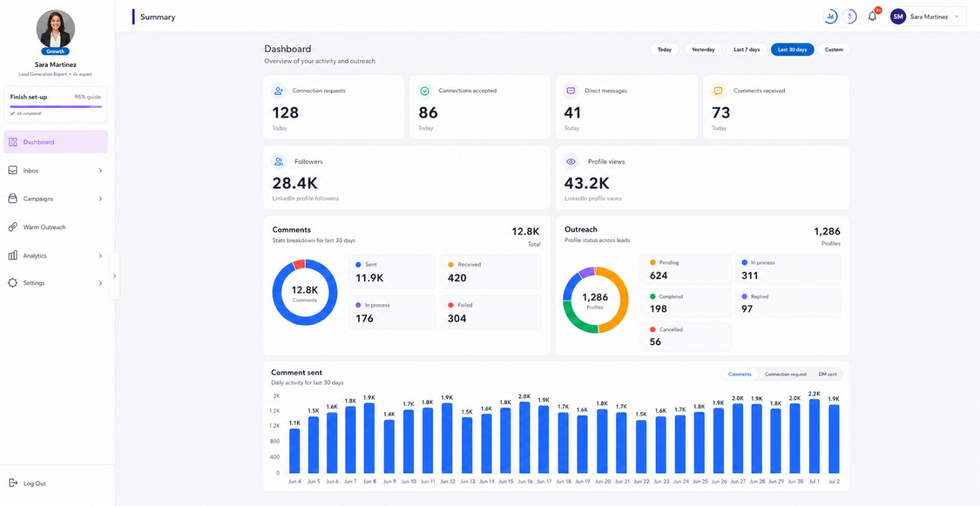Click the Outreach donut chart
This screenshot has height=506, width=980.
[595, 300]
